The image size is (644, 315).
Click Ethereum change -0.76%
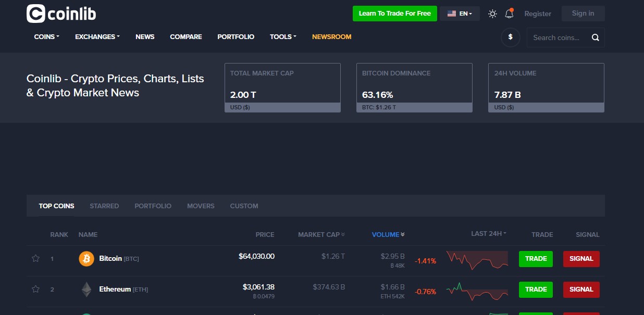pyautogui.click(x=425, y=292)
